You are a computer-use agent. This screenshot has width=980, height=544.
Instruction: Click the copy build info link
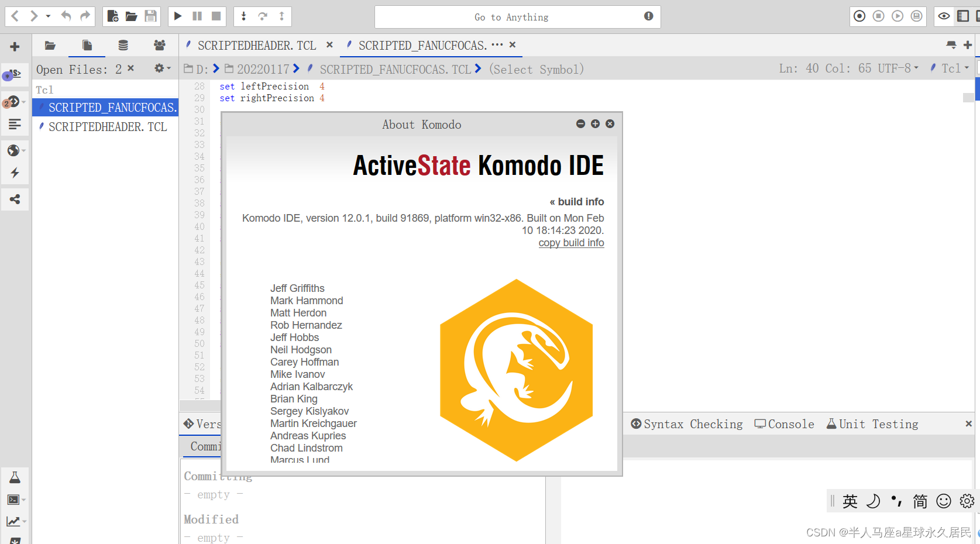click(x=571, y=243)
